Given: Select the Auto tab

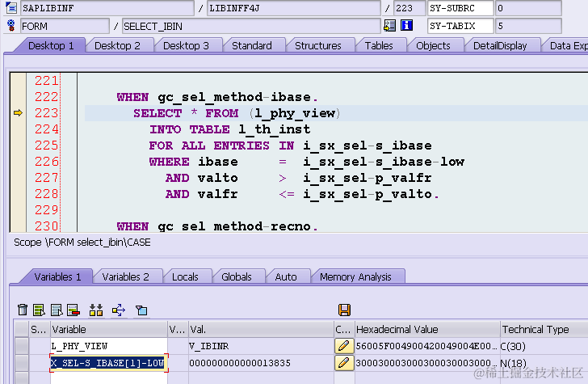Looking at the screenshot, I should 286,277.
